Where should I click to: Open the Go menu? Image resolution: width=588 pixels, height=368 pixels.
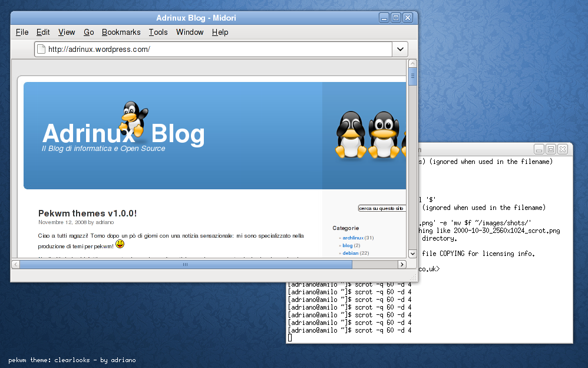(x=88, y=32)
